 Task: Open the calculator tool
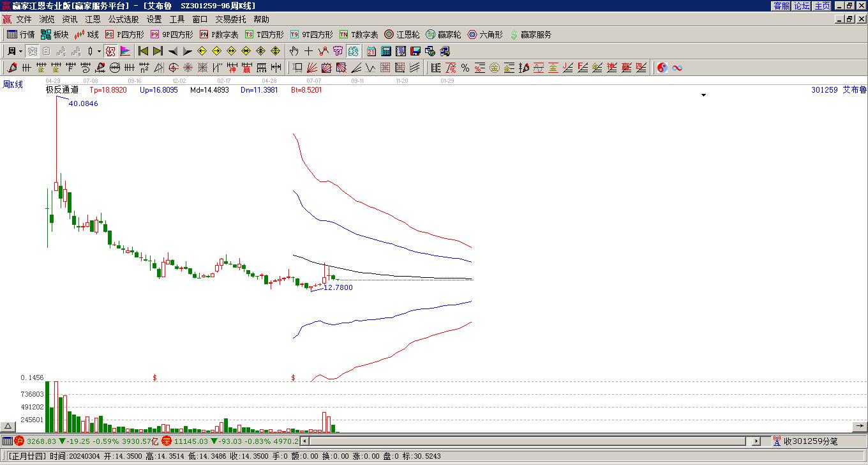click(386, 51)
